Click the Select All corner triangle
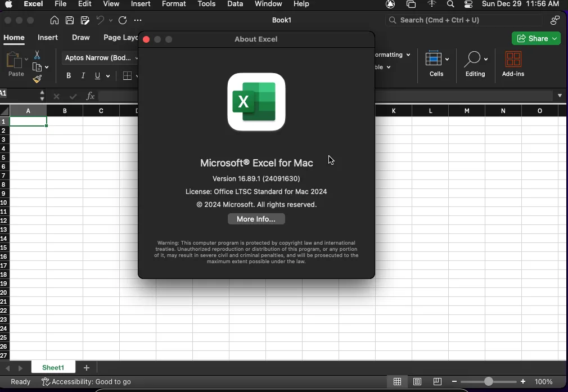The width and height of the screenshot is (568, 392). click(4, 110)
